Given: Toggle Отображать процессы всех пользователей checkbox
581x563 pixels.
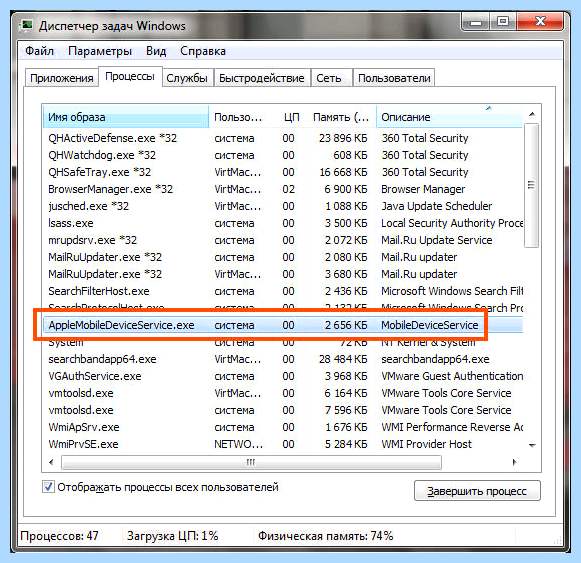Looking at the screenshot, I should [x=48, y=487].
